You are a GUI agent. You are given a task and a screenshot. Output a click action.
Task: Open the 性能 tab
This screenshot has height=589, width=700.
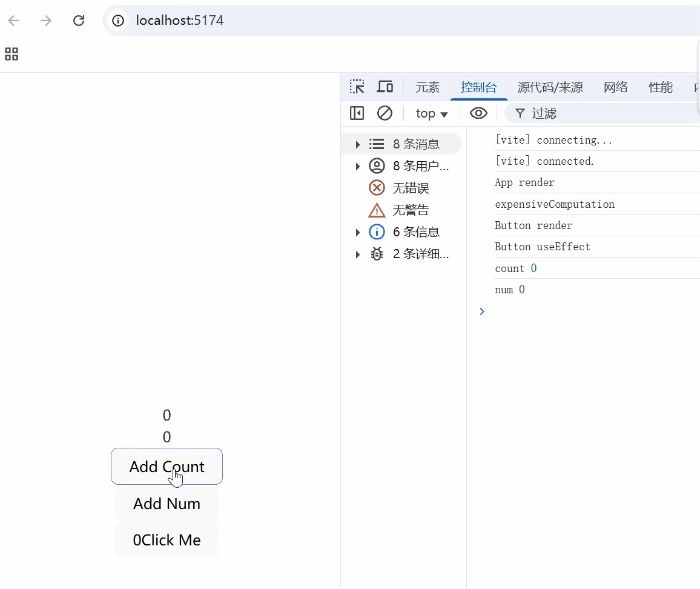(661, 87)
